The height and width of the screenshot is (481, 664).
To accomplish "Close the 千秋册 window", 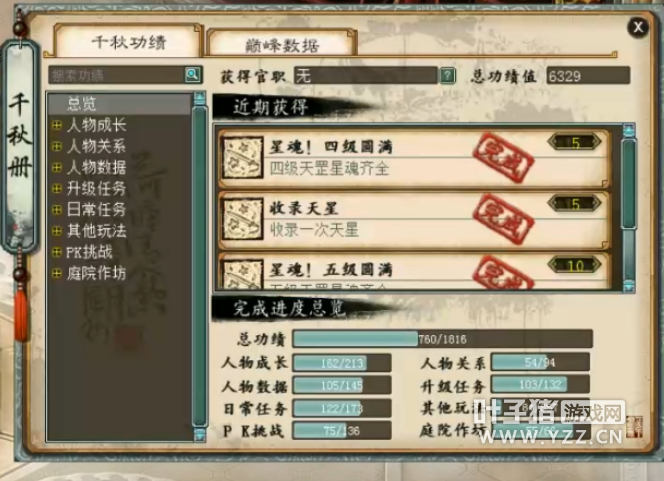I will click(638, 28).
